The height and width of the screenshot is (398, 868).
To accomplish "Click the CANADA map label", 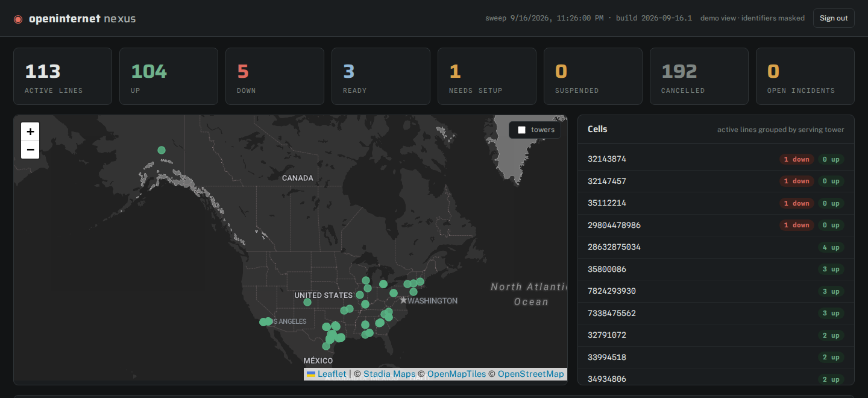I will [298, 178].
